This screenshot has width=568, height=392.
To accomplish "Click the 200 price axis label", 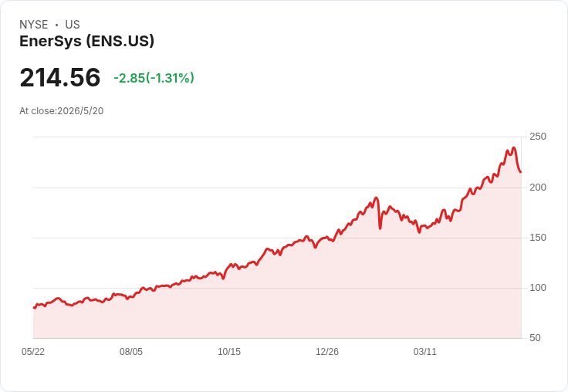I will (x=538, y=188).
